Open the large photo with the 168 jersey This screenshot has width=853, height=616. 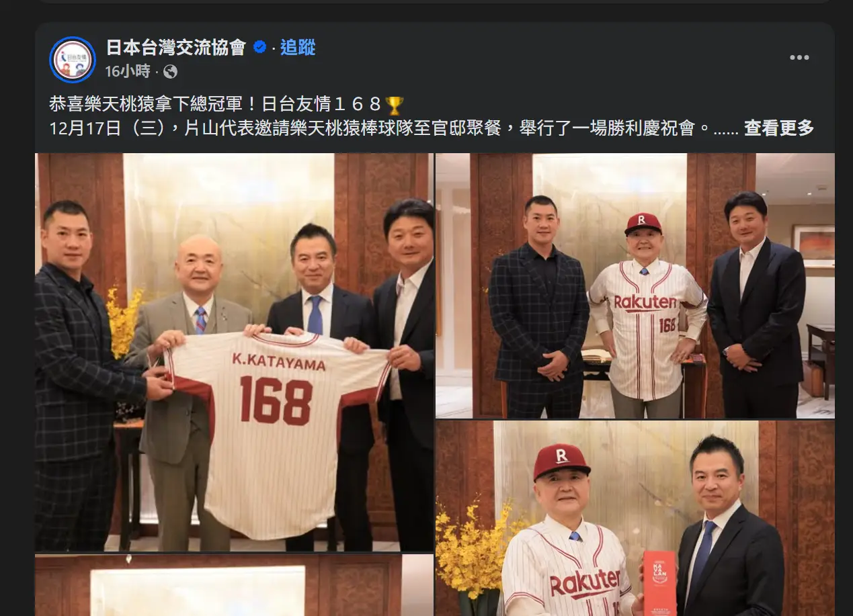[x=235, y=352]
